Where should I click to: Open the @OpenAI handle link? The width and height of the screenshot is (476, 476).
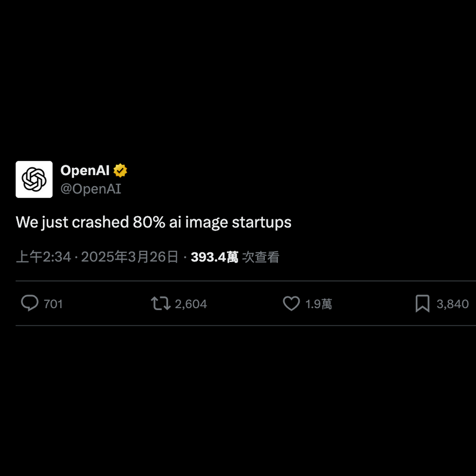91,189
